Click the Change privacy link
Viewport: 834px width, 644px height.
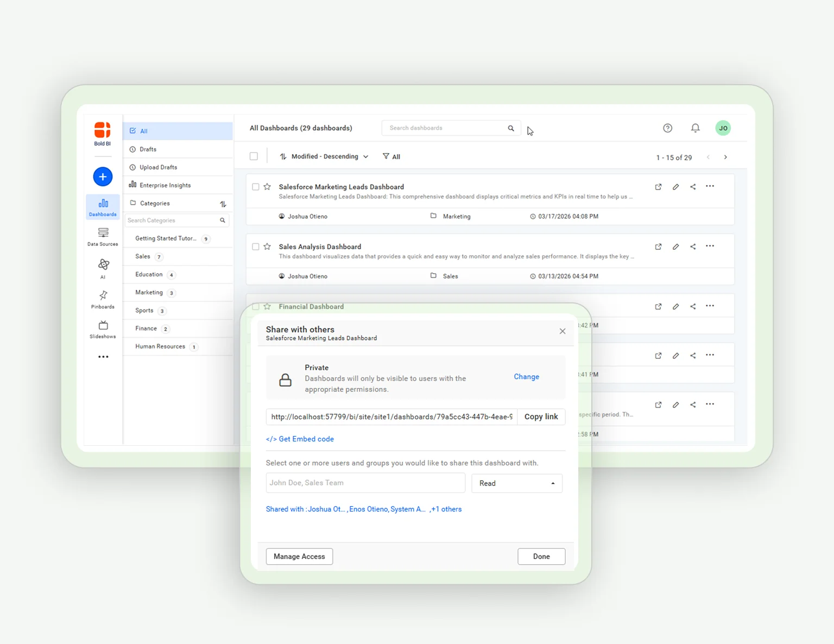click(x=527, y=377)
